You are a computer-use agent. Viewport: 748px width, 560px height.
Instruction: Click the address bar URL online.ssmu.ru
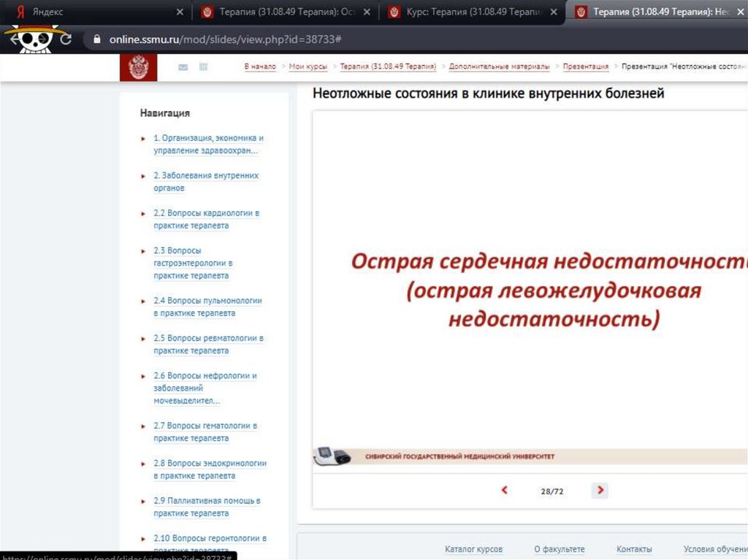coord(225,39)
